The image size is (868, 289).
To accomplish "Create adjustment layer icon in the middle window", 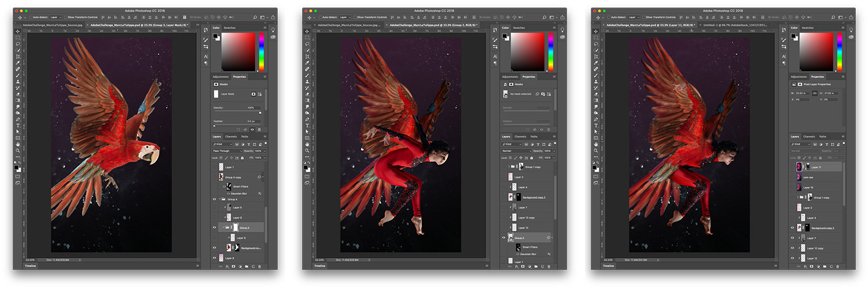I will pyautogui.click(x=530, y=266).
